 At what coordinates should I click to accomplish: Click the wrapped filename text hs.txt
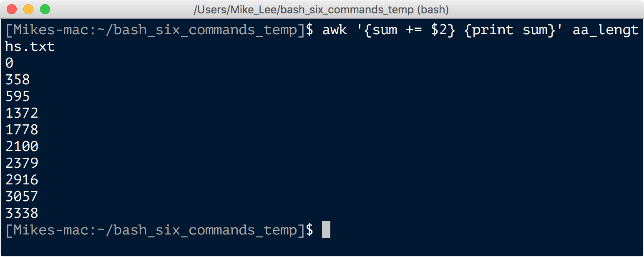coord(30,46)
